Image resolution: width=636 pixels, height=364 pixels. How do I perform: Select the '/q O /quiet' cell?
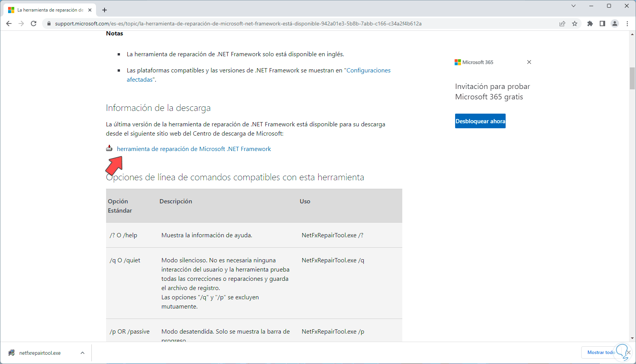[x=125, y=260]
